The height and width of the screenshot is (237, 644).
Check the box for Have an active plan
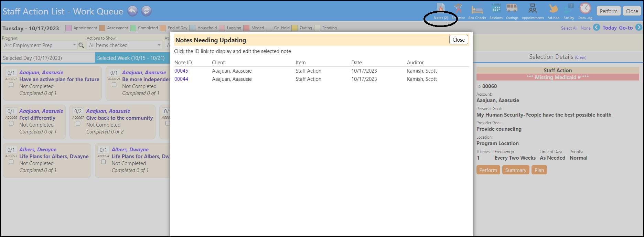tap(11, 85)
